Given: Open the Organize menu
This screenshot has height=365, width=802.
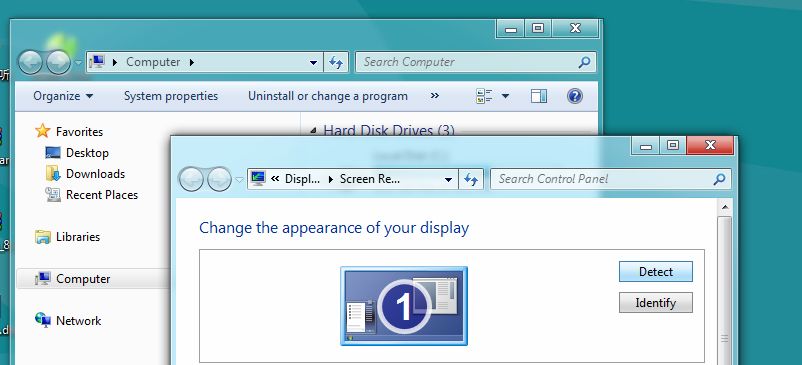Looking at the screenshot, I should coord(63,96).
